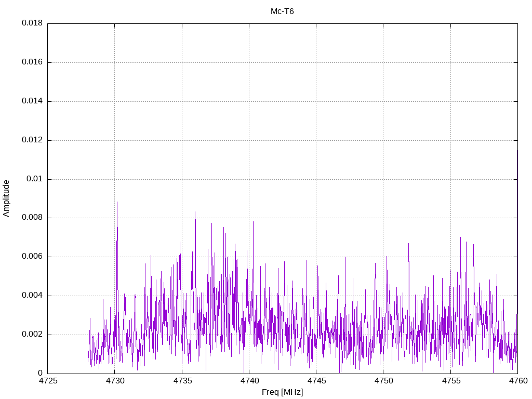This screenshot has height=399, width=532.
Task: Click the 0.012 y-axis tick label
Action: [x=32, y=140]
